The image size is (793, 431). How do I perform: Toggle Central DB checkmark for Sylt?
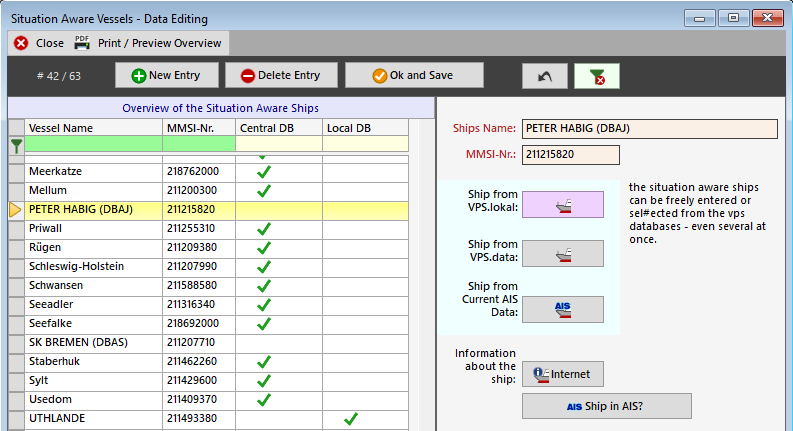(x=264, y=381)
